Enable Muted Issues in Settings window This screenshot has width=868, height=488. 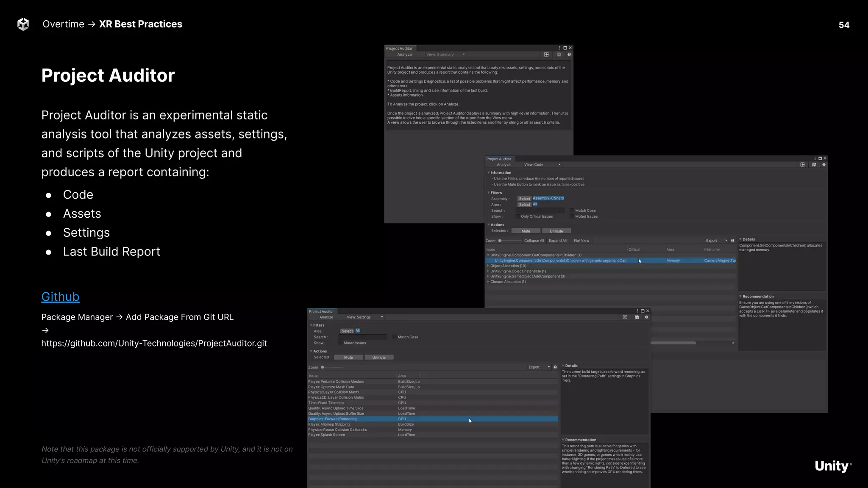340,343
